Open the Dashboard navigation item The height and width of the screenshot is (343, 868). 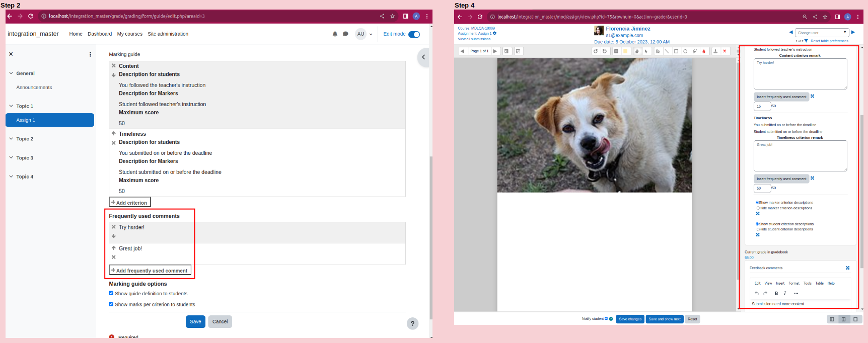pyautogui.click(x=100, y=34)
